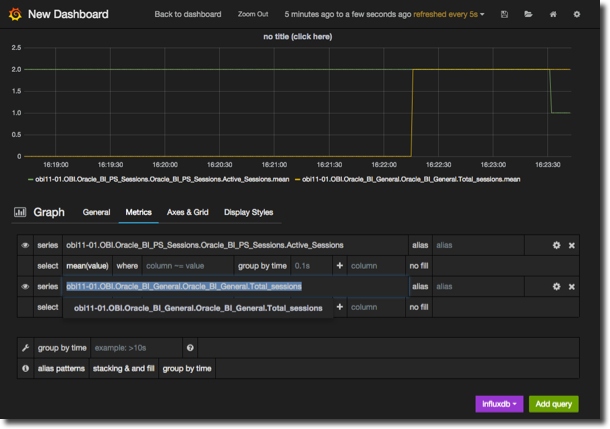Go to the home dashboard icon
Image resolution: width=610 pixels, height=429 pixels.
click(553, 15)
